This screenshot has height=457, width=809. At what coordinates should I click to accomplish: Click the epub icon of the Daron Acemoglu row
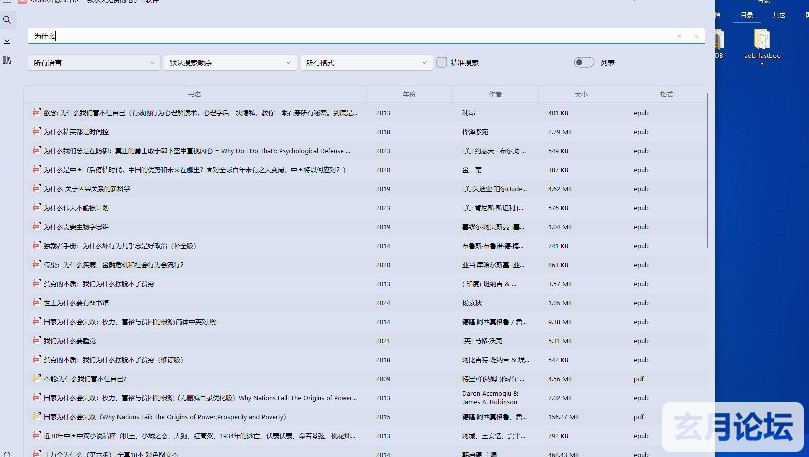tap(36, 398)
